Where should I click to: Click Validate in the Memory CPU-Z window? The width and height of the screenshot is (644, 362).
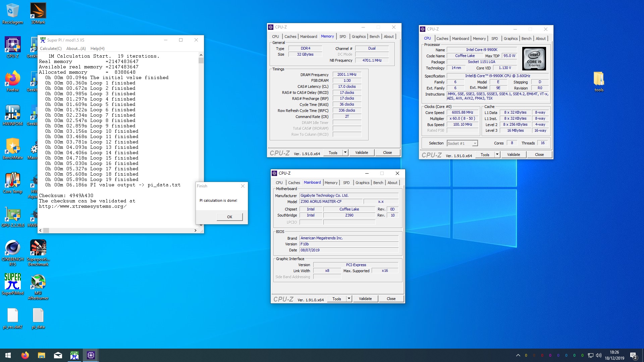click(x=362, y=153)
